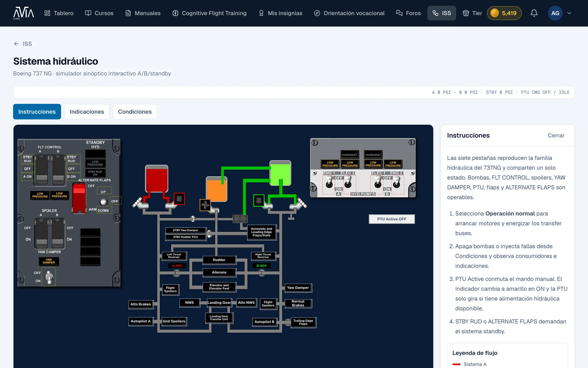Close the Instrucciones side panel with Cerrar
Viewport: 588px width, 368px height.
point(556,135)
